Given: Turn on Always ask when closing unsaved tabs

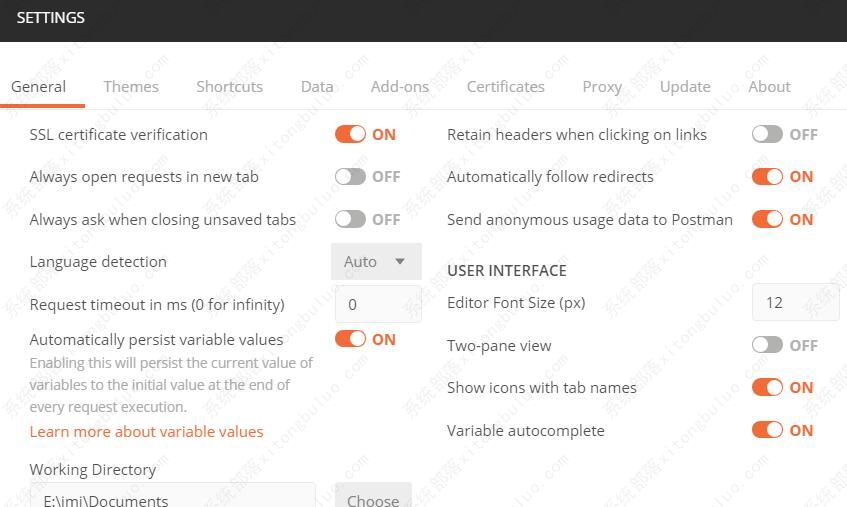Looking at the screenshot, I should [x=350, y=219].
